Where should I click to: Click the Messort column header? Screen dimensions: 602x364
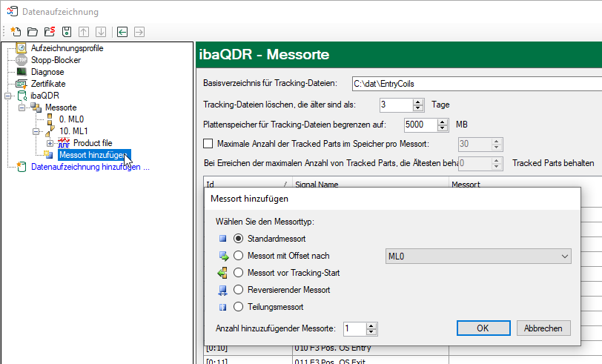click(526, 184)
